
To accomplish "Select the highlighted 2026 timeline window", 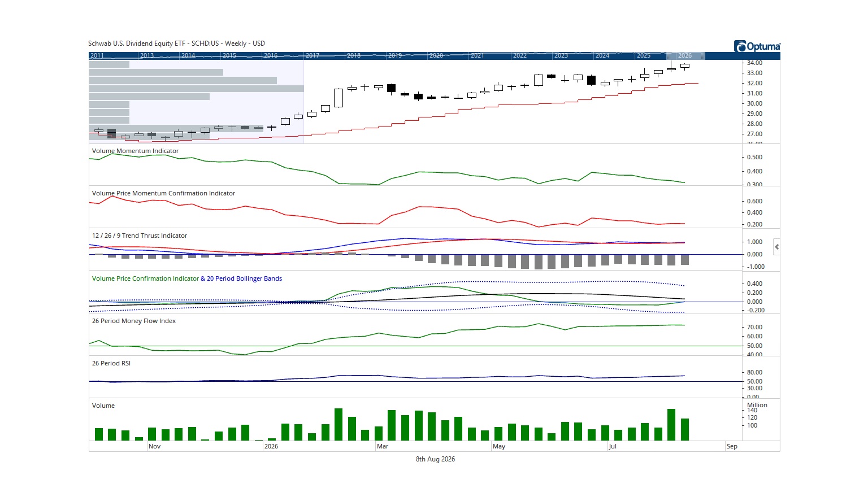I will [x=685, y=56].
